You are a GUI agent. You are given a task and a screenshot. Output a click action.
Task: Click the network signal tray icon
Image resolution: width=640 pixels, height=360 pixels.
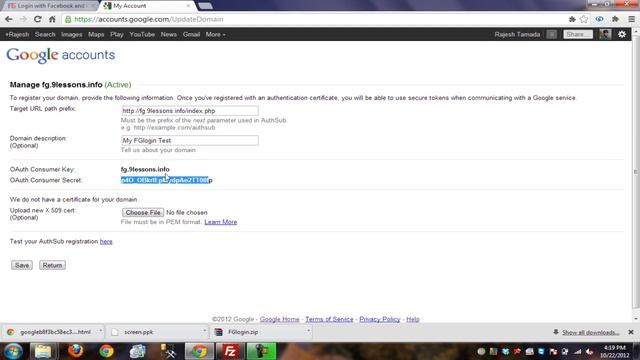point(577,351)
